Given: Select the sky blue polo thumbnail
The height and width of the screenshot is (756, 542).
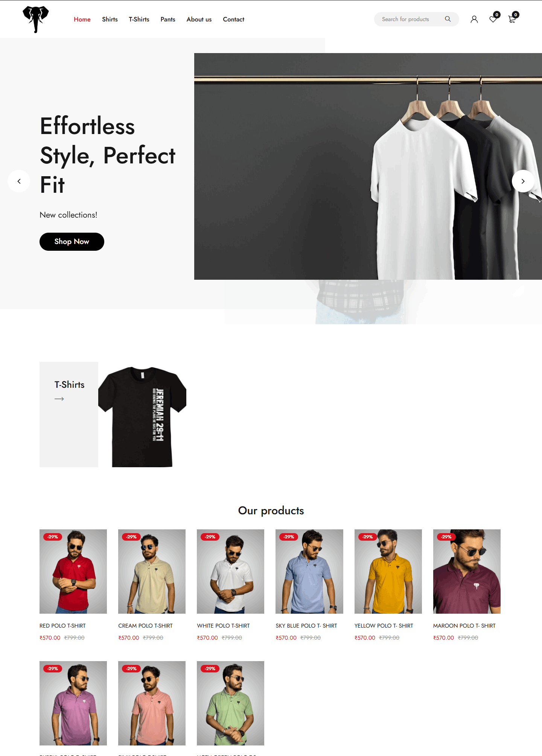Looking at the screenshot, I should coord(309,572).
